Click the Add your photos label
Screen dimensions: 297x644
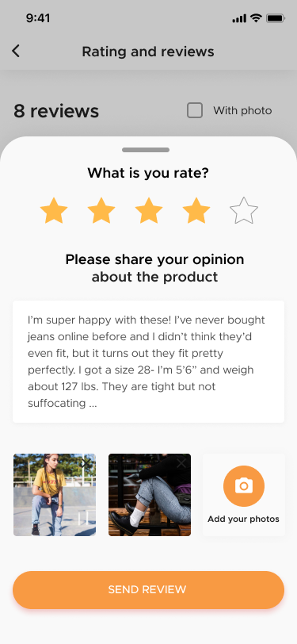(x=243, y=519)
